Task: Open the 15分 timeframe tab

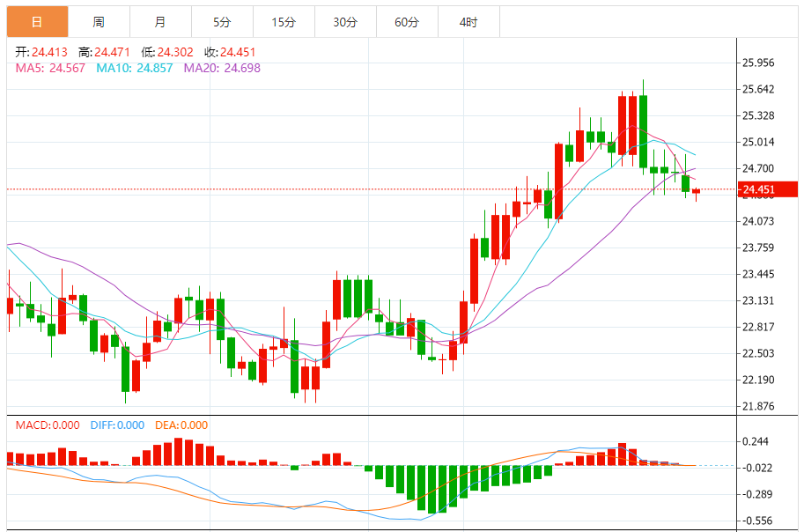Action: point(284,22)
